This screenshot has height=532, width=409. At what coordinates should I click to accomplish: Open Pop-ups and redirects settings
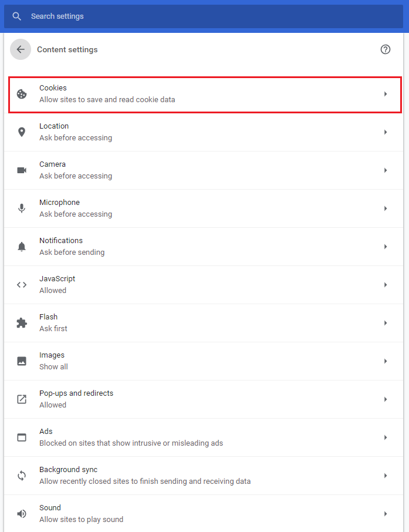(x=204, y=399)
